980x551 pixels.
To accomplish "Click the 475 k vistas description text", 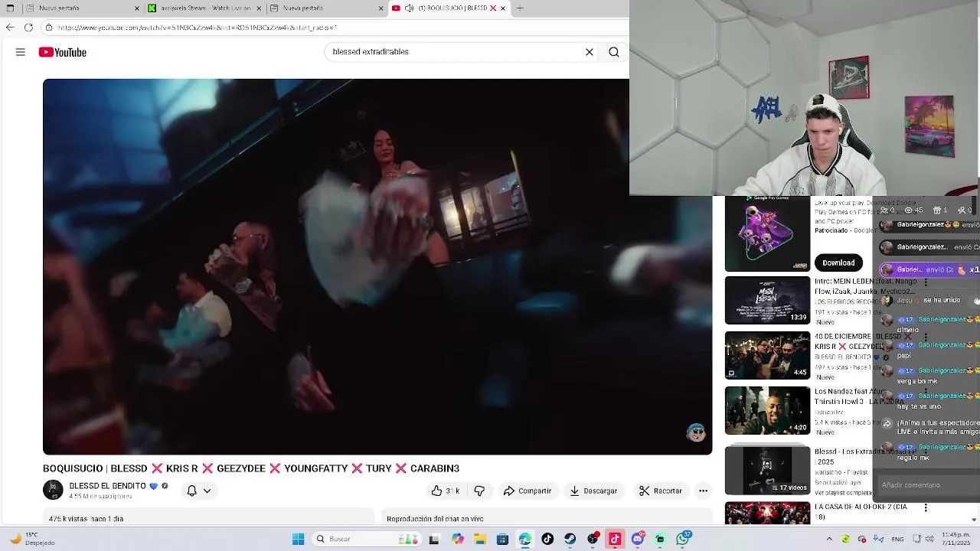I will coord(86,519).
